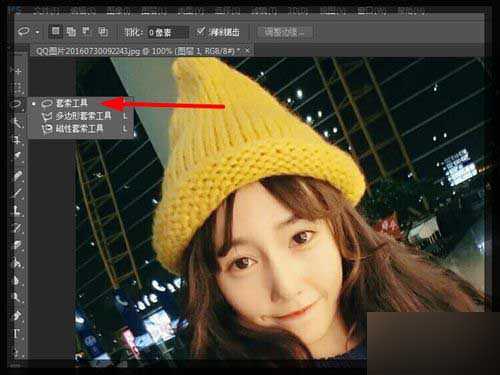Select the Eyedropper tool
Viewport: 500px width, 375px height.
pos(17,157)
